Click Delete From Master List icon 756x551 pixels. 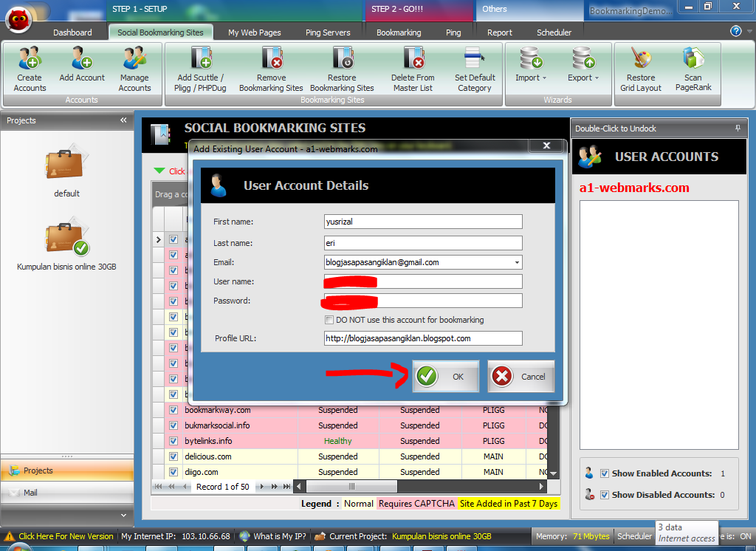[413, 69]
